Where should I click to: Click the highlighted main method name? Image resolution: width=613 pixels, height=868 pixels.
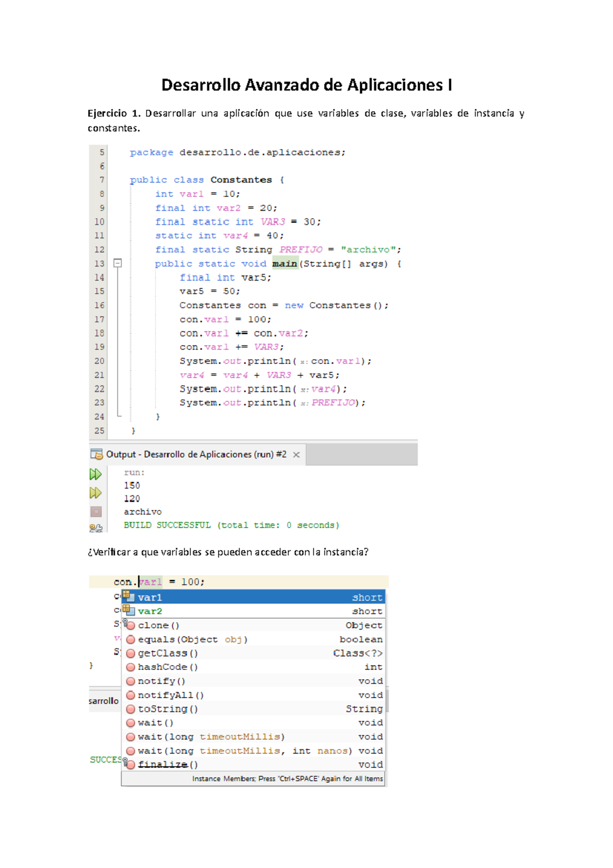point(285,263)
